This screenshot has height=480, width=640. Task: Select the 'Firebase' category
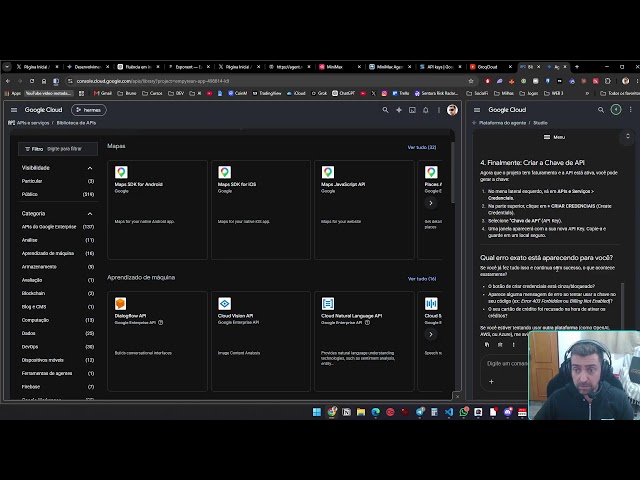(x=58, y=387)
